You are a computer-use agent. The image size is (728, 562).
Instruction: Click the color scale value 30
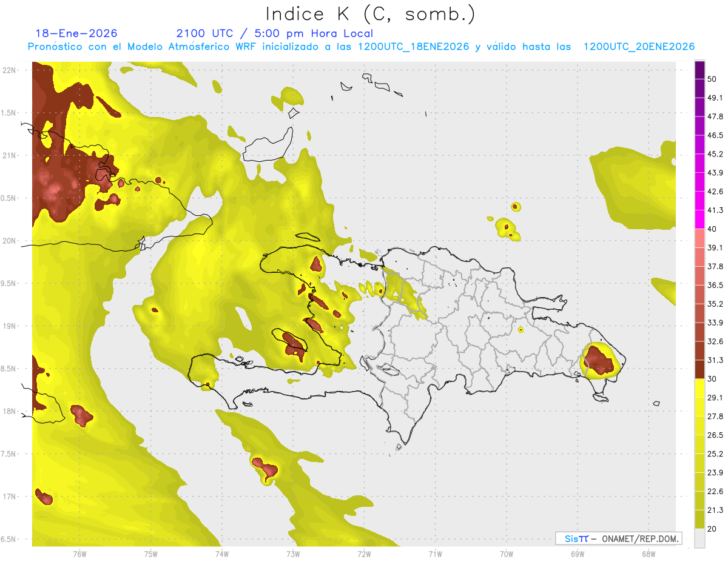712,379
